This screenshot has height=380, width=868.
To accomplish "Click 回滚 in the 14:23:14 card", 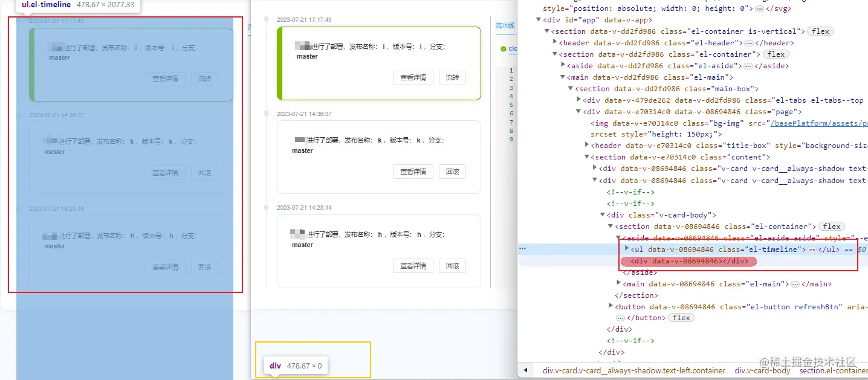I will pos(452,266).
